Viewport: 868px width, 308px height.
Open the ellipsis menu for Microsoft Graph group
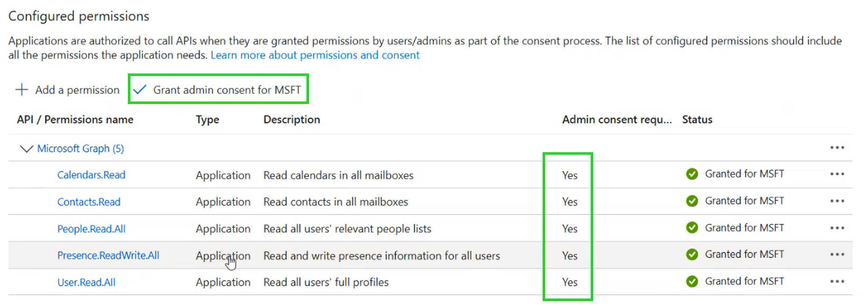pos(837,148)
